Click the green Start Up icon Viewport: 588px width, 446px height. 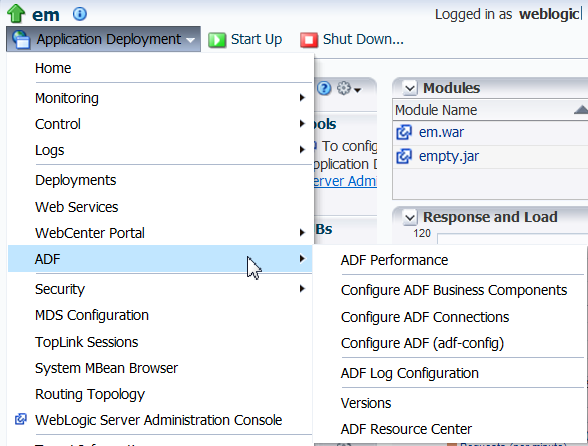pyautogui.click(x=217, y=40)
